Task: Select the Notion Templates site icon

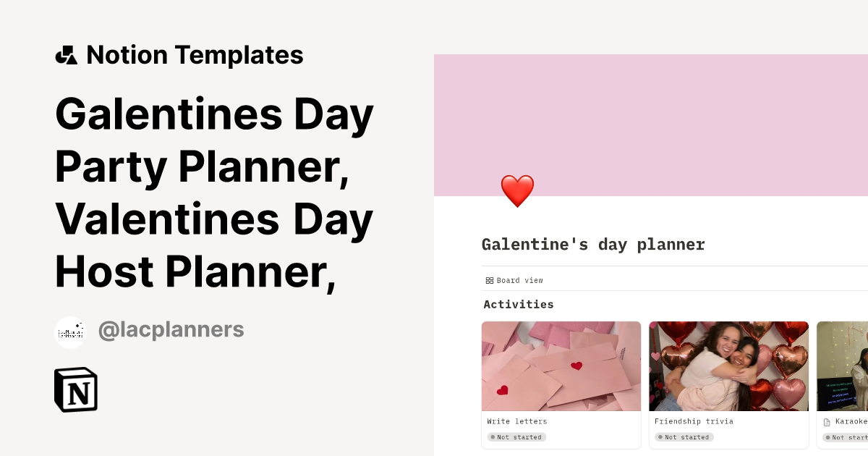Action: 66,54
